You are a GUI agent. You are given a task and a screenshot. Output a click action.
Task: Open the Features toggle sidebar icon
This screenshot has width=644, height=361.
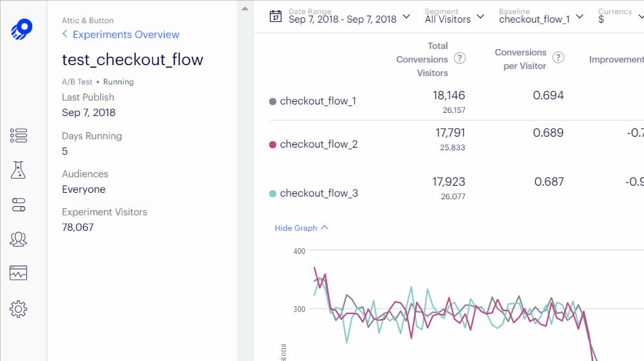pos(19,205)
